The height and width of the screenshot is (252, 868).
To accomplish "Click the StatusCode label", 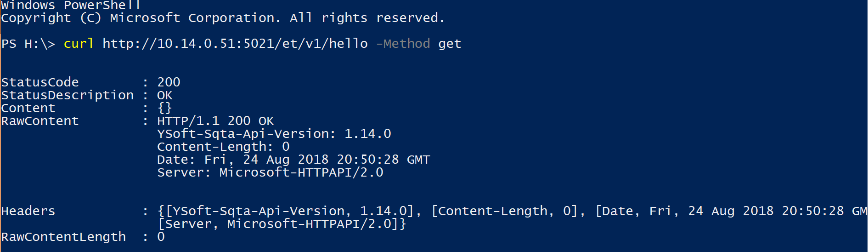I will click(x=40, y=82).
